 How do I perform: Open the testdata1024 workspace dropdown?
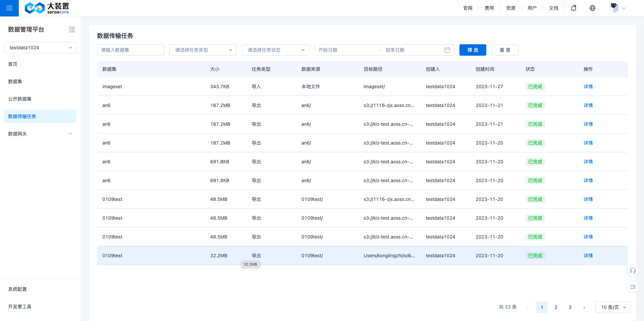[x=40, y=48]
